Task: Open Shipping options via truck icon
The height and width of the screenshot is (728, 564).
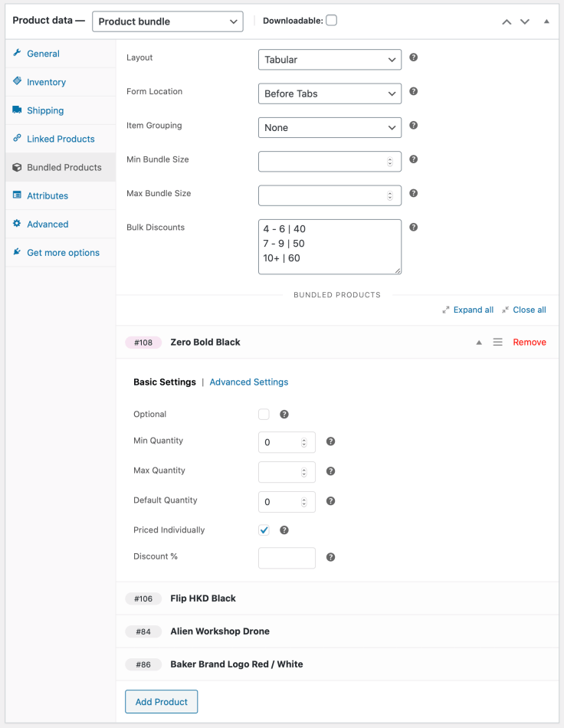Action: pos(17,110)
